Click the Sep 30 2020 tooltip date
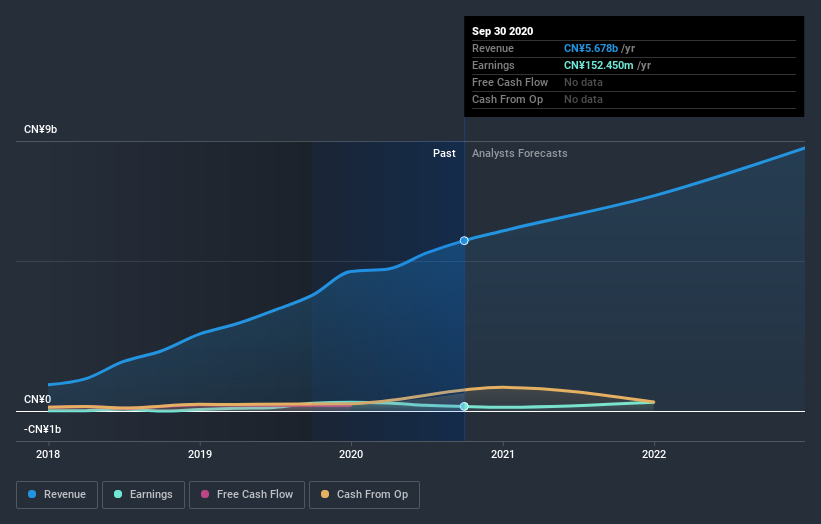821x524 pixels. 503,31
